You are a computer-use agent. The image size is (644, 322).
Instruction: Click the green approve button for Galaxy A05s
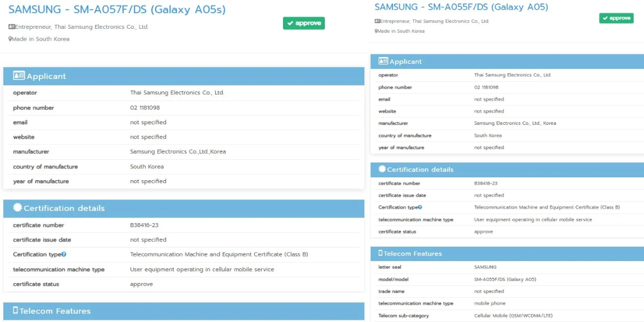click(x=303, y=23)
